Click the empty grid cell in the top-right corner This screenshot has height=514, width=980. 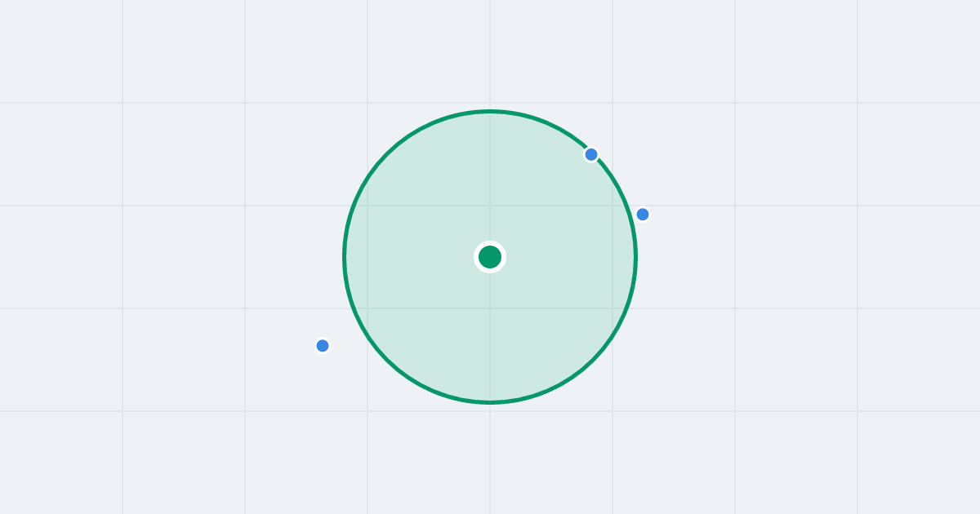coord(919,51)
